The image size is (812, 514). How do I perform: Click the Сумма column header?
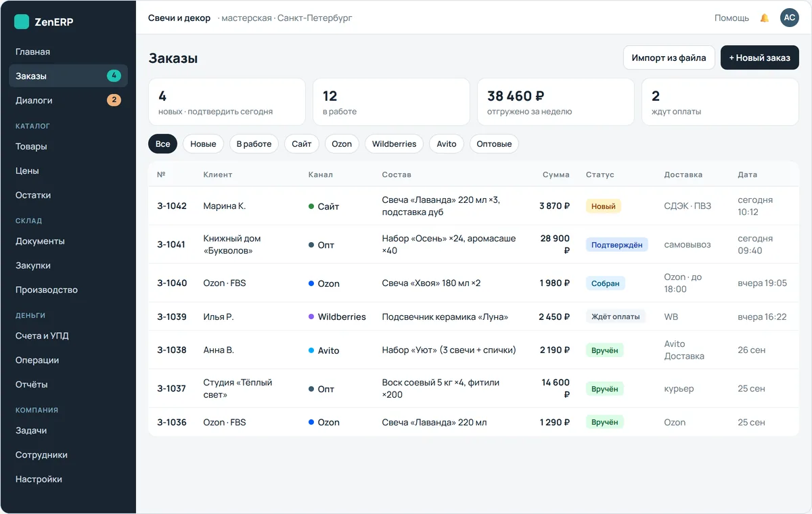556,174
